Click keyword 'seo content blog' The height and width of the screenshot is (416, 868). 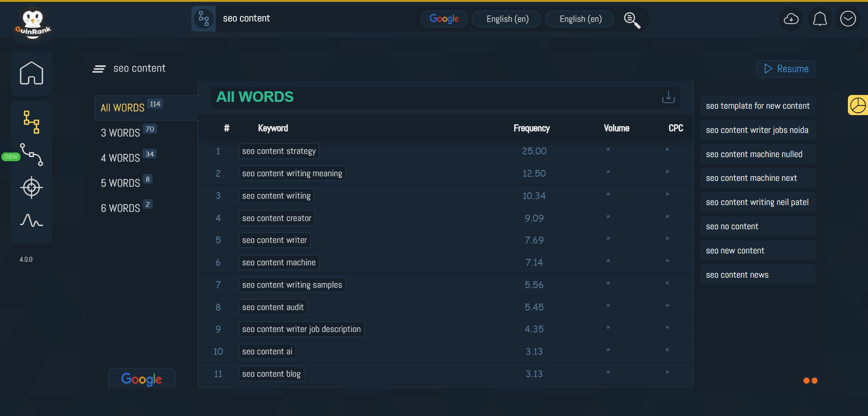coord(271,374)
